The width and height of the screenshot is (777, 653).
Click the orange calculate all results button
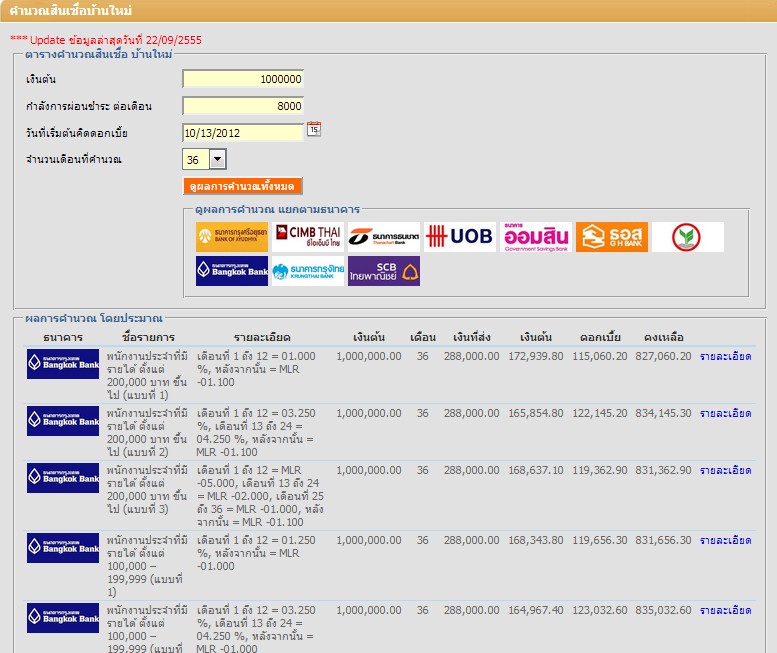point(242,186)
